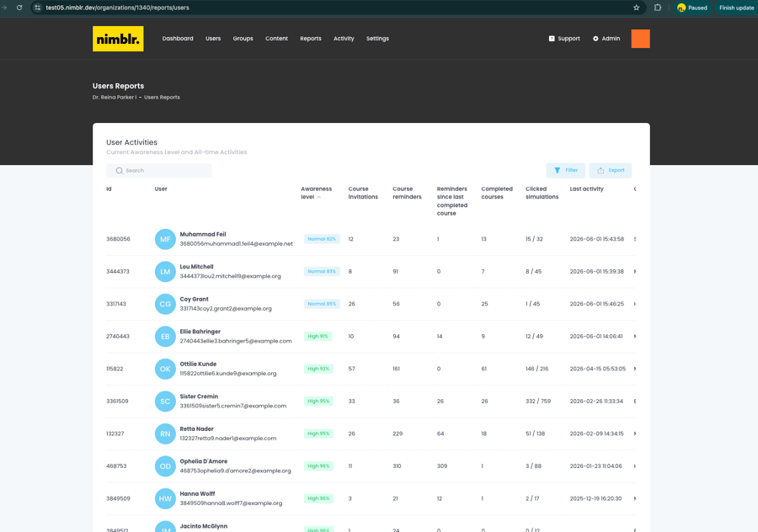Sort by Last activity column

586,189
